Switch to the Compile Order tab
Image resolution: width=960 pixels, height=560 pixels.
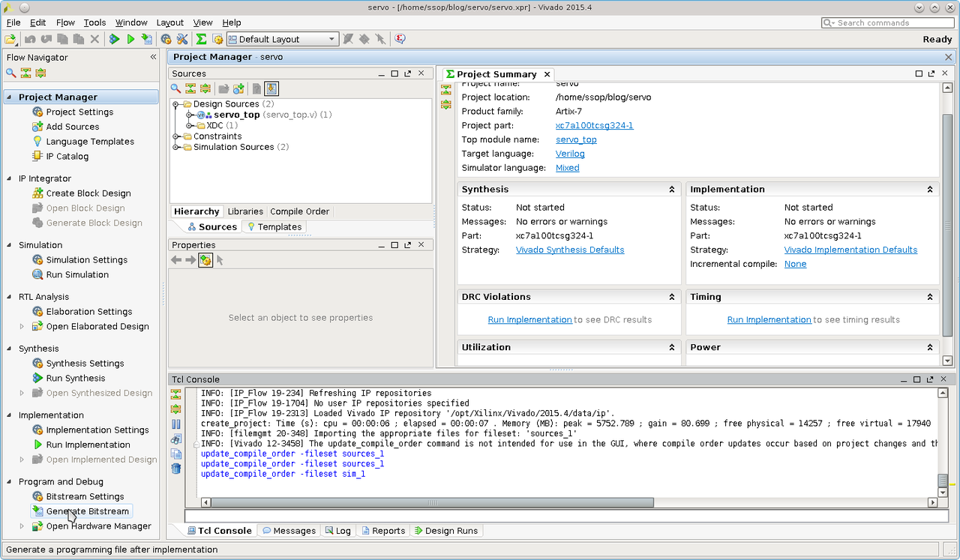tap(300, 211)
